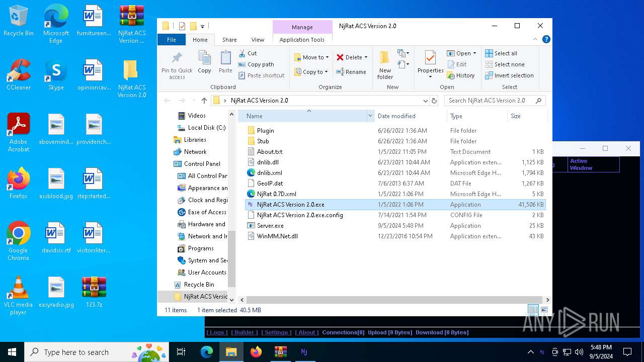Click the About link in NjRat window
The width and height of the screenshot is (644, 362).
coord(307,332)
